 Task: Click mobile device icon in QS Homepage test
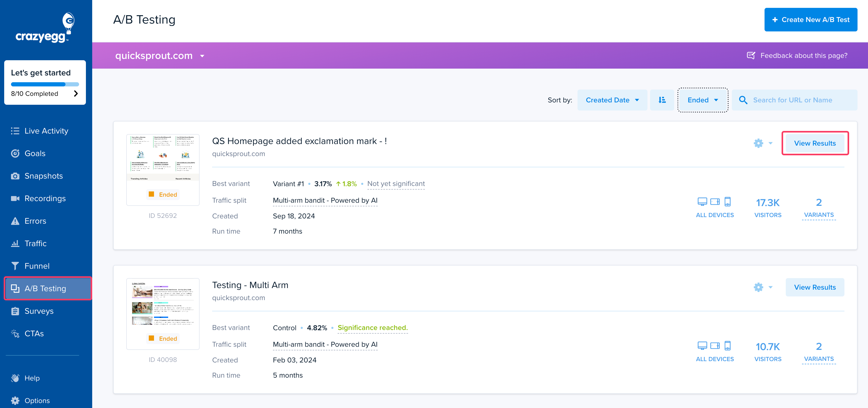pyautogui.click(x=728, y=202)
